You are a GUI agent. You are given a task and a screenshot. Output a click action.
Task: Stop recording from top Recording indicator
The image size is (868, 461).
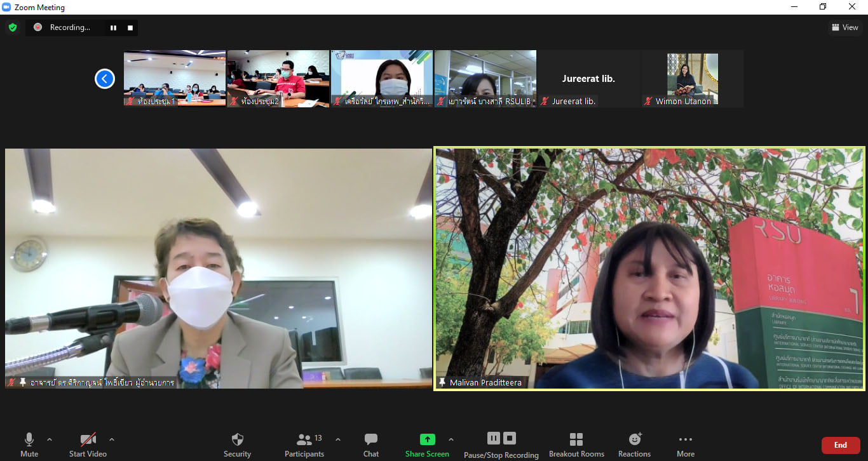click(x=130, y=27)
